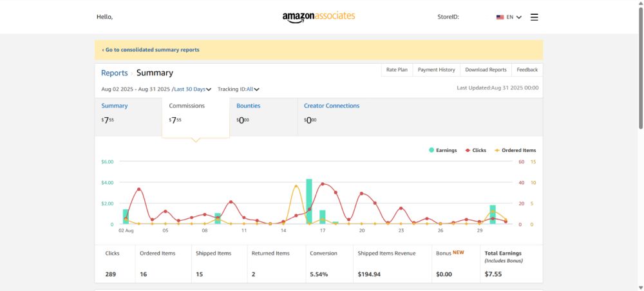Click the scrollbar down arrow

coord(640,287)
